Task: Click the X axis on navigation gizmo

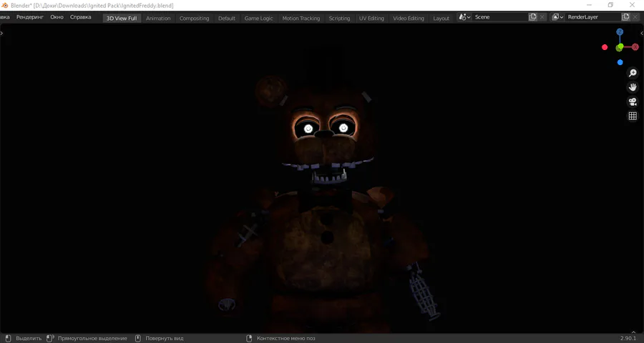Action: tap(635, 47)
